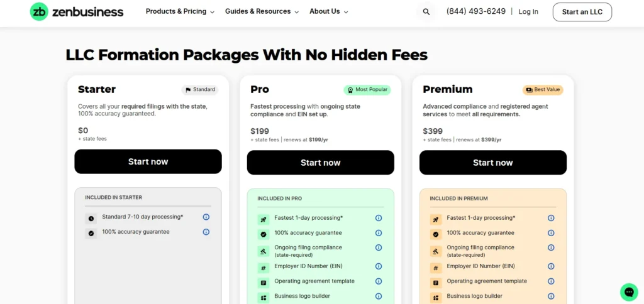Screen dimensions: 644x304
Task: Click Start now under Premium plan
Action: (492, 163)
